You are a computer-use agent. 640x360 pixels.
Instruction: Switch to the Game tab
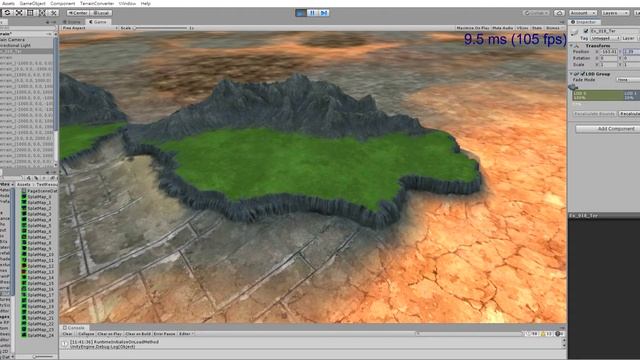click(x=98, y=22)
